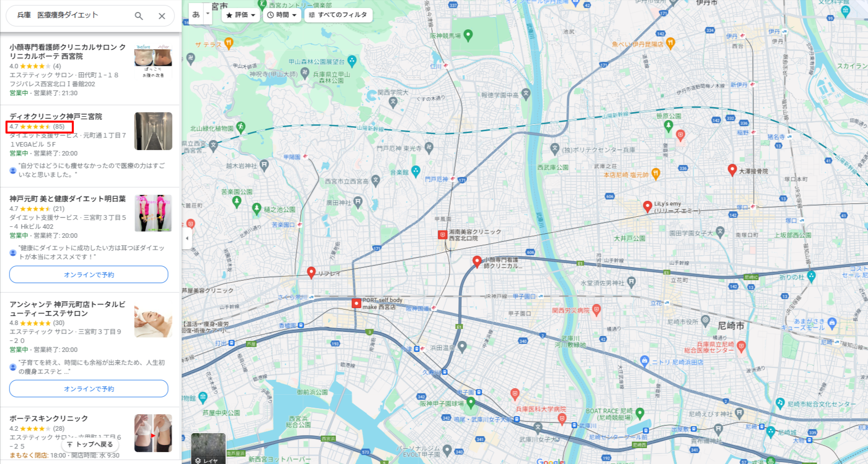This screenshot has height=464, width=868.
Task: Click 尼崎市役所 marker icon
Action: tap(705, 320)
